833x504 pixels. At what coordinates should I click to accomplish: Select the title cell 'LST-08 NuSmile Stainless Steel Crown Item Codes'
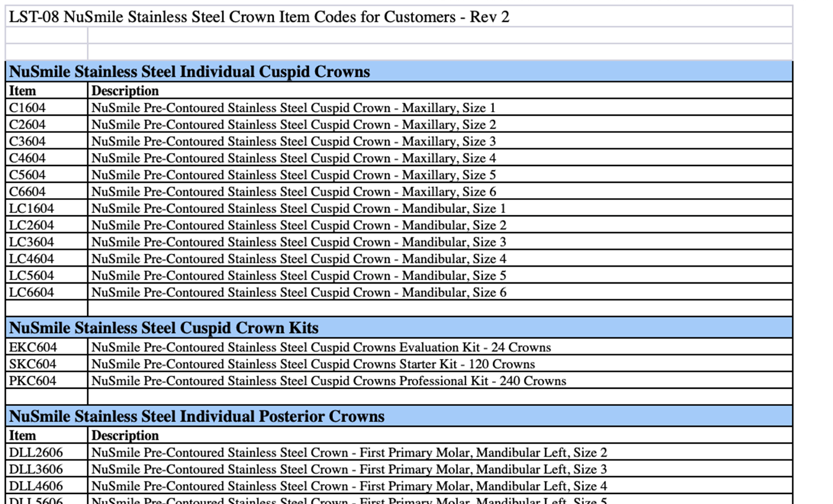point(399,16)
